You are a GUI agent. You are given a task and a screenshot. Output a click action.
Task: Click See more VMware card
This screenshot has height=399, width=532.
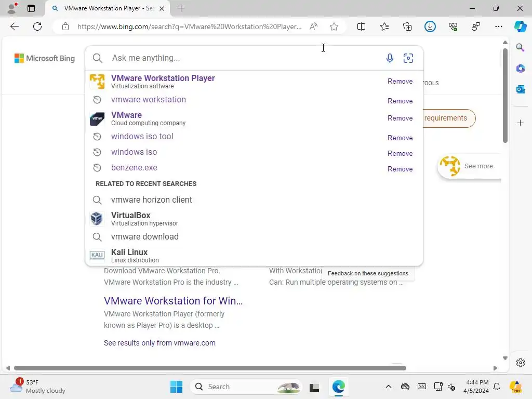[470, 166]
